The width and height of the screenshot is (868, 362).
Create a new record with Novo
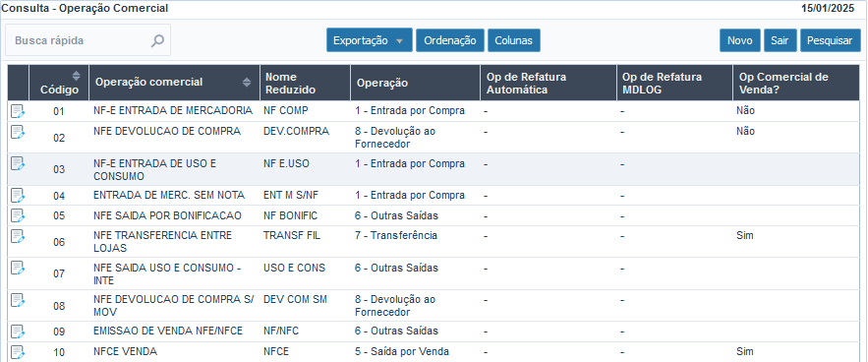click(x=739, y=40)
